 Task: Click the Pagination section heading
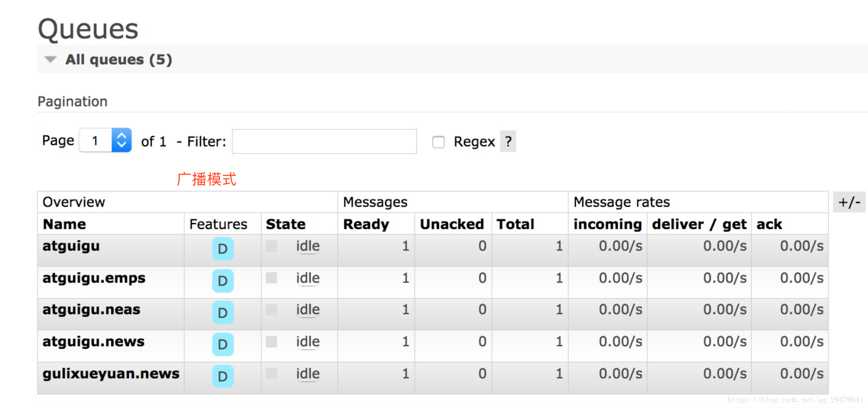click(x=72, y=102)
